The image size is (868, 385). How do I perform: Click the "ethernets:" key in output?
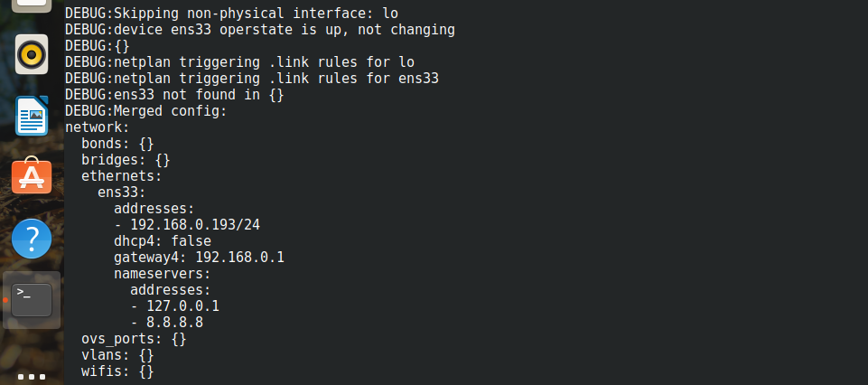122,176
